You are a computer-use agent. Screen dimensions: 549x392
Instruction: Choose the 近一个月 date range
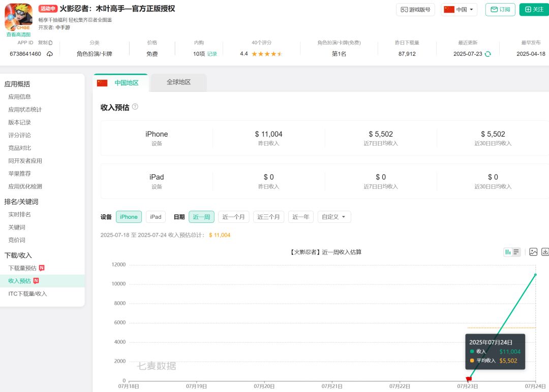[x=233, y=217]
